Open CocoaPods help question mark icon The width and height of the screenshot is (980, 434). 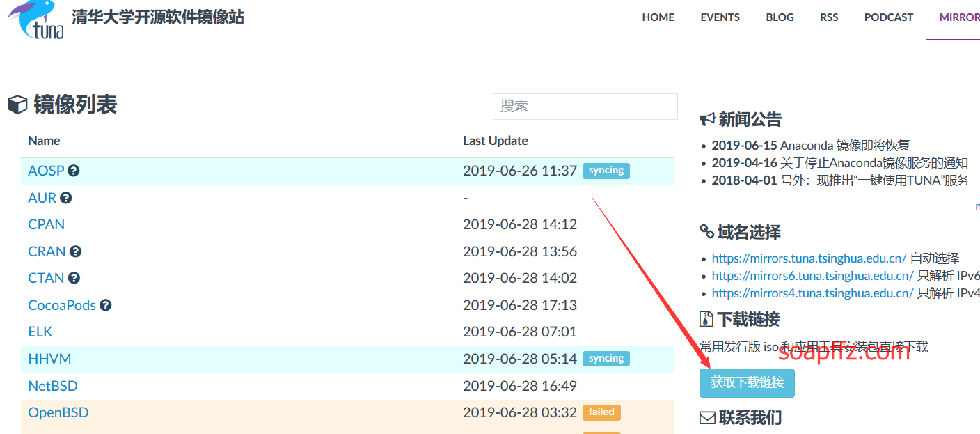point(106,305)
